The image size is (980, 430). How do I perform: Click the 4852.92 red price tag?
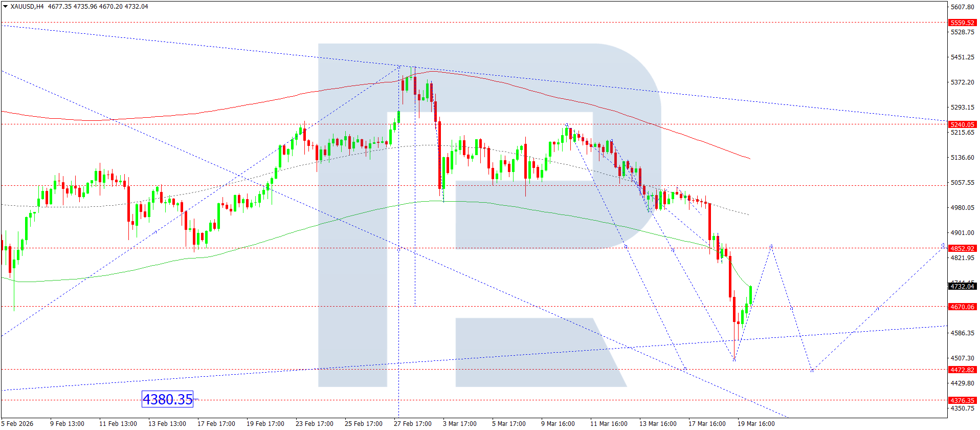[962, 248]
